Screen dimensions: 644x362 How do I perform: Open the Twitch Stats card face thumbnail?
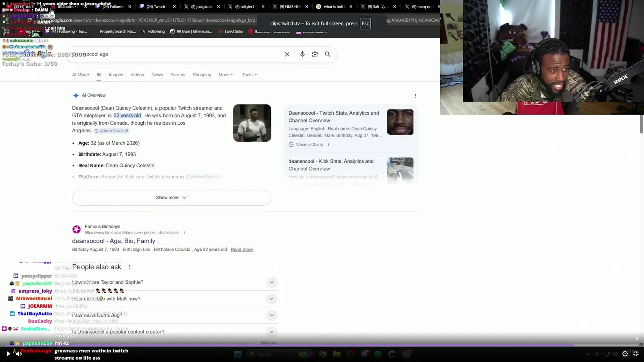coord(400,122)
